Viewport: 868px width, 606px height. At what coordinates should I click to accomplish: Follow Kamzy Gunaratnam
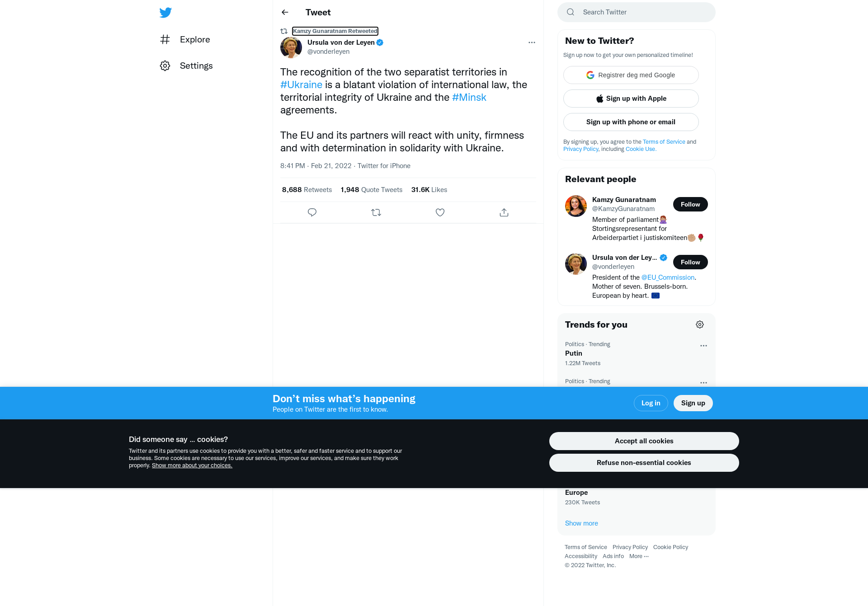[690, 204]
